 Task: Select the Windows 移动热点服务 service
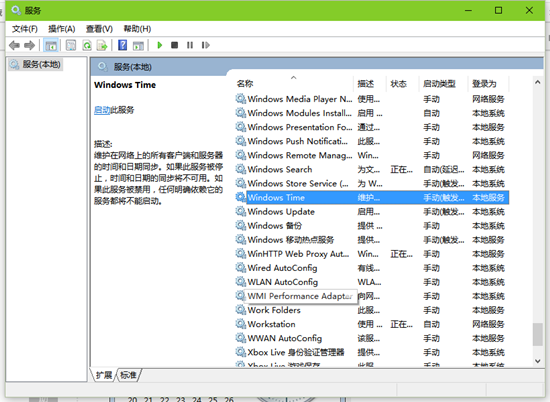372,240
